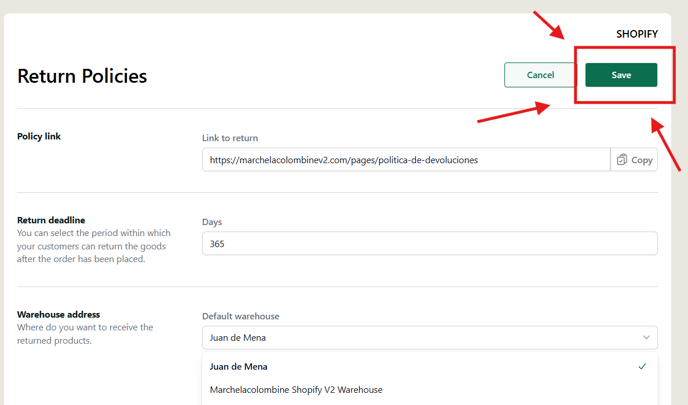The width and height of the screenshot is (688, 405).
Task: Click the green checkmark beside Juan de Mena
Action: click(x=642, y=366)
